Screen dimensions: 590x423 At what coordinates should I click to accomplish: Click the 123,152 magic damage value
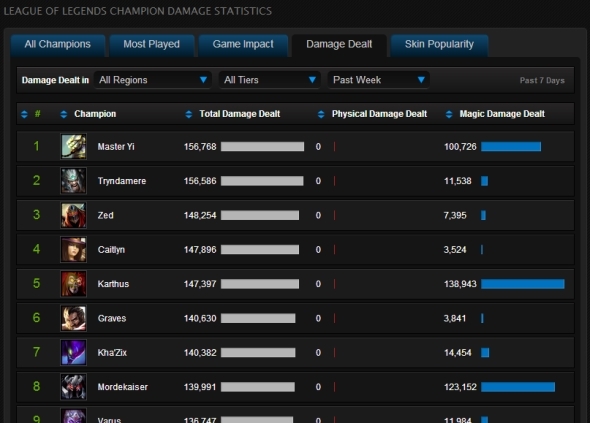coord(460,387)
